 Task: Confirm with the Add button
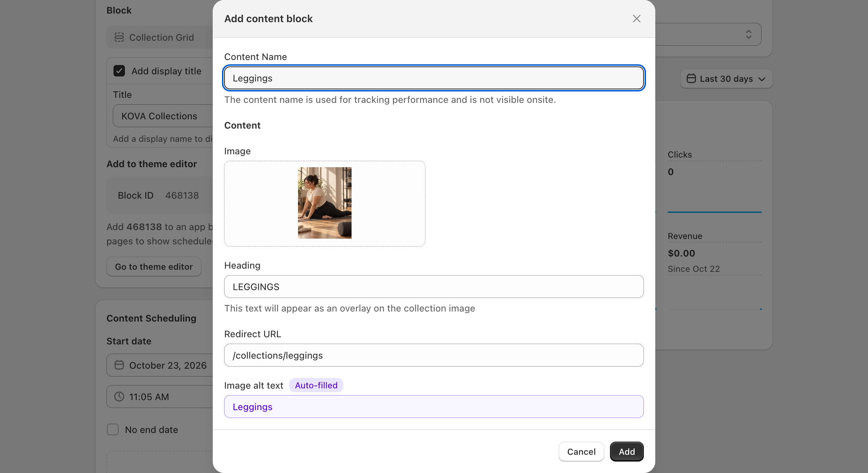[x=627, y=452]
